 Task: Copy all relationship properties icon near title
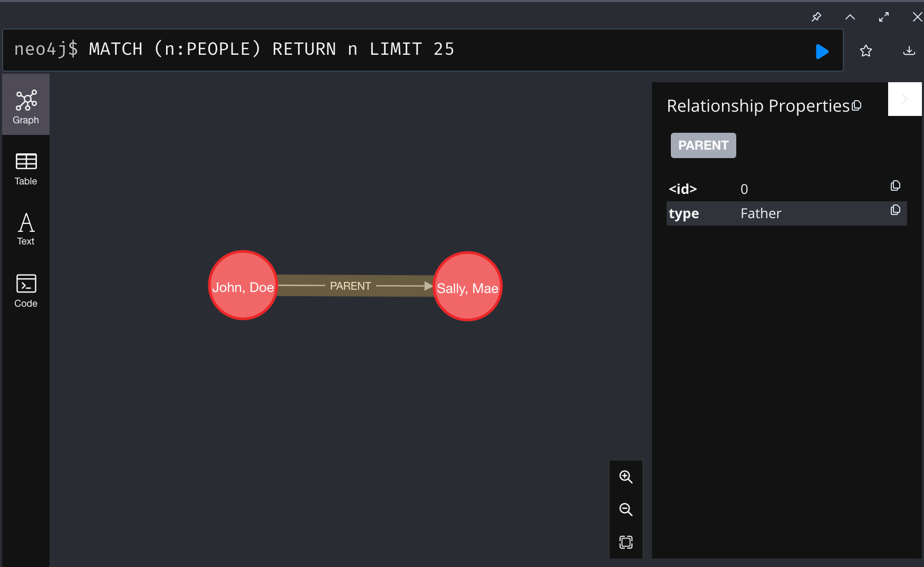click(856, 106)
